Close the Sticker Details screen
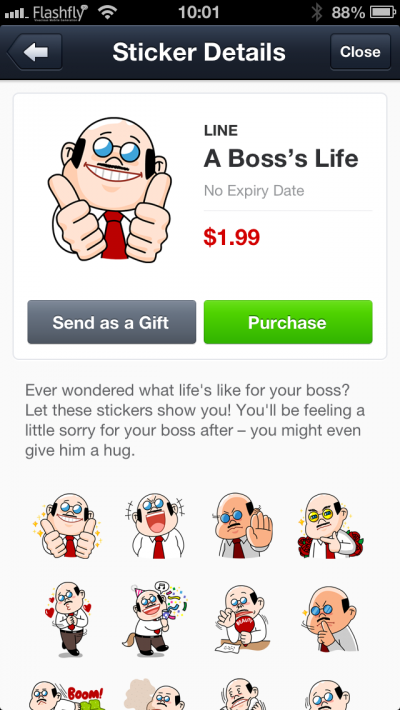The height and width of the screenshot is (710, 400). click(x=360, y=52)
